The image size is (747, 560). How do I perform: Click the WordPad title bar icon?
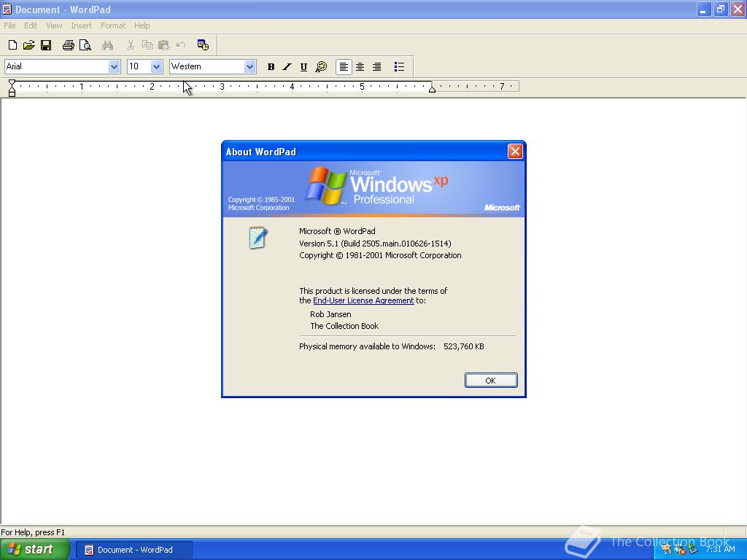[x=7, y=9]
